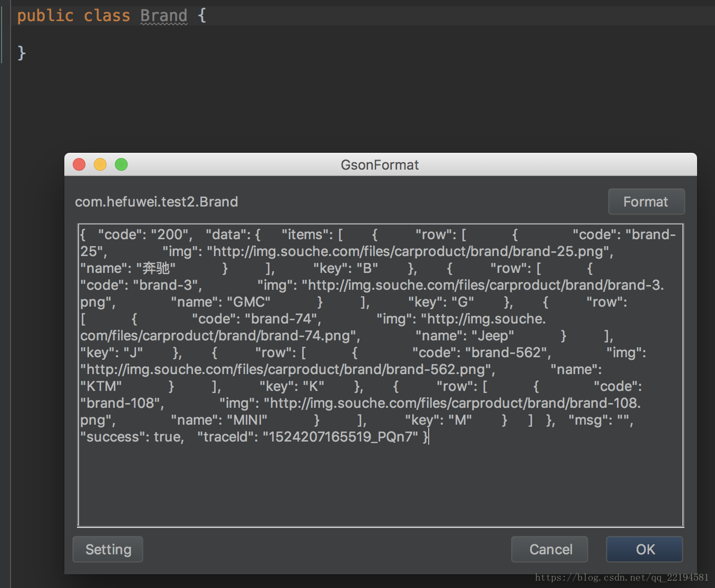Click the GsonFormat title bar text
Viewport: 715px width, 588px height.
[x=380, y=165]
